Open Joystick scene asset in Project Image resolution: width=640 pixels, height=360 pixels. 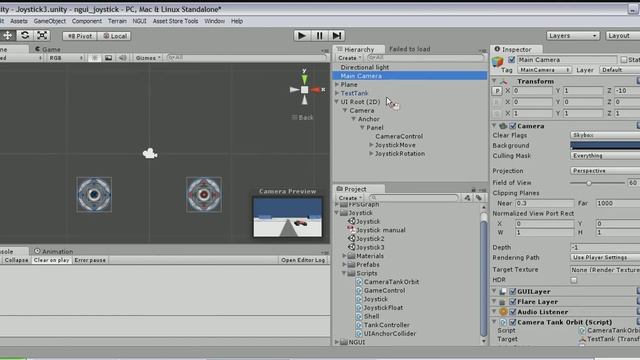[x=364, y=221]
